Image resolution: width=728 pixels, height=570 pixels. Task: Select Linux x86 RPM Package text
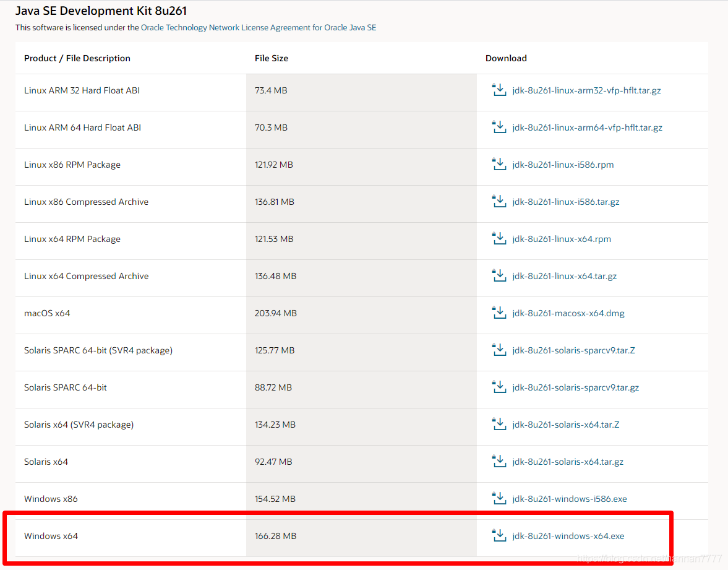72,165
